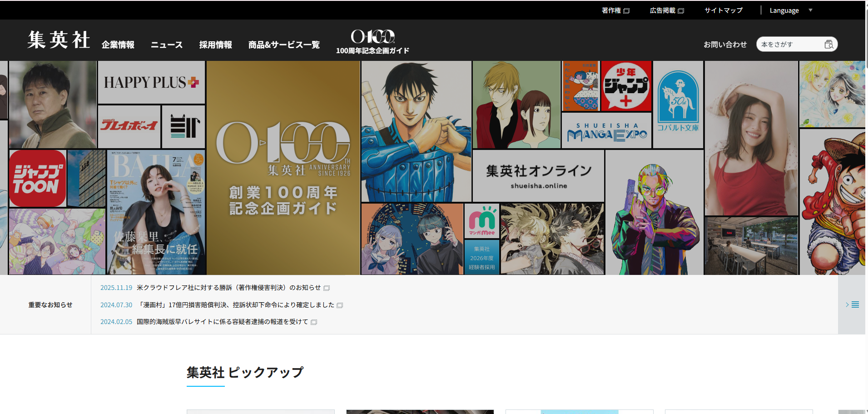Open the straw hat pirate manga tile
868x414 pixels.
click(x=833, y=202)
